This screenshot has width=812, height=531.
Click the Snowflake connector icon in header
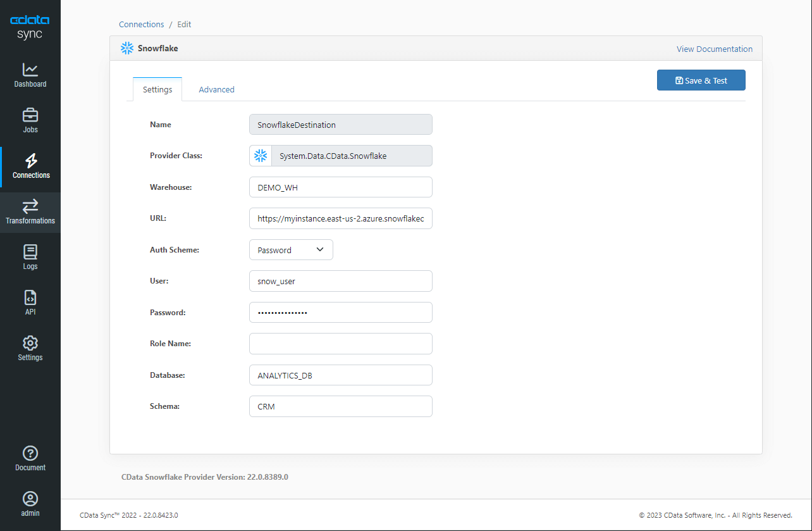(126, 48)
